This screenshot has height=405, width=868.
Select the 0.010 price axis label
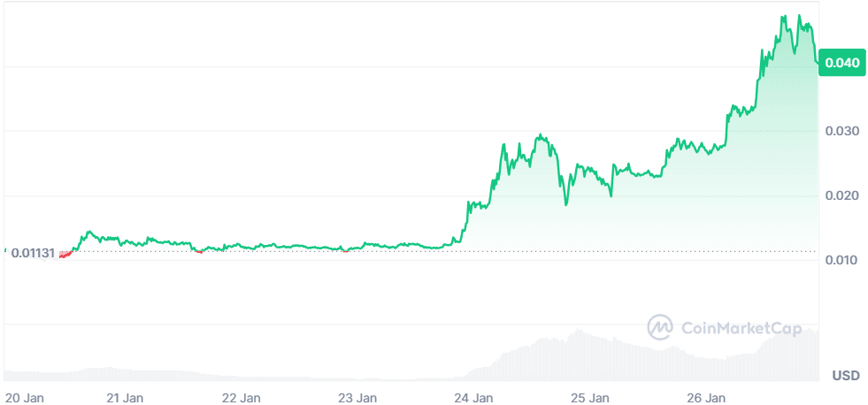840,260
